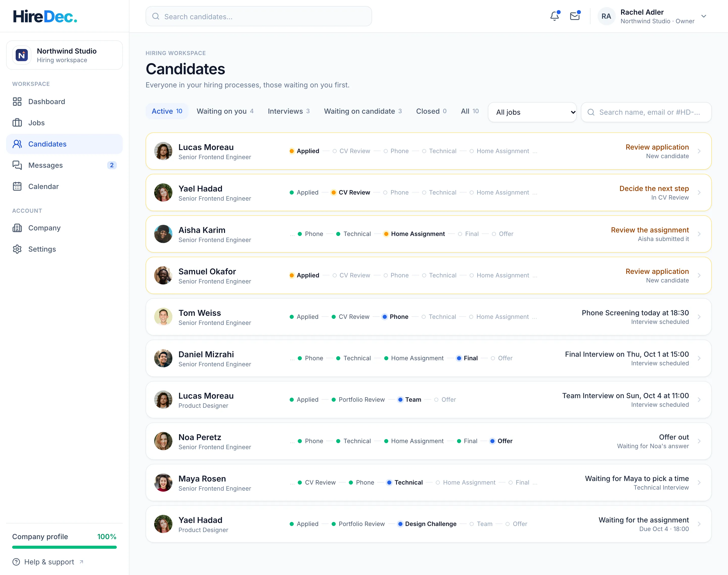Click the Calendar icon in sidebar

pos(17,186)
